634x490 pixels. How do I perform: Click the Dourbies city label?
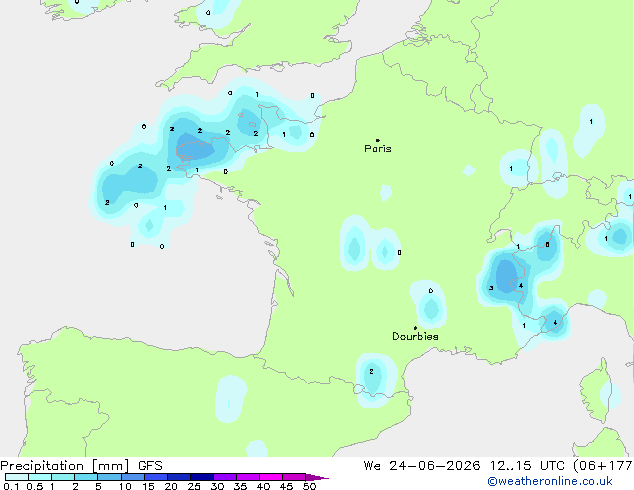415,336
